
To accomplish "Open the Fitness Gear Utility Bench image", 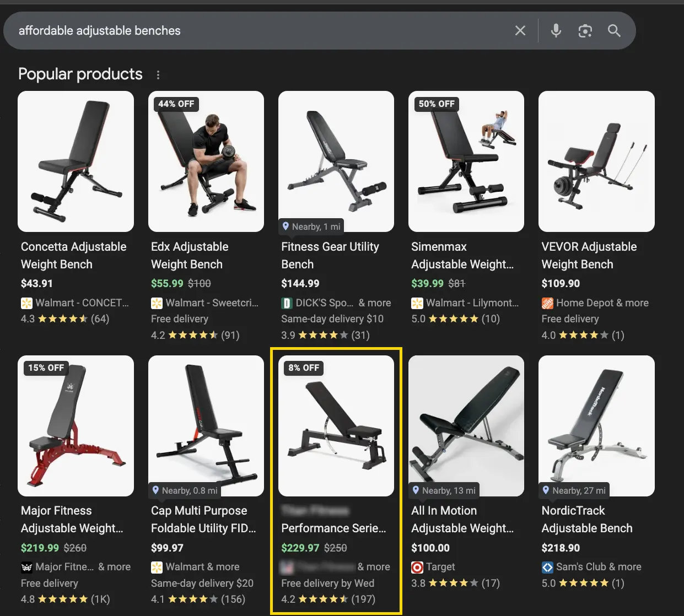I will [x=336, y=161].
